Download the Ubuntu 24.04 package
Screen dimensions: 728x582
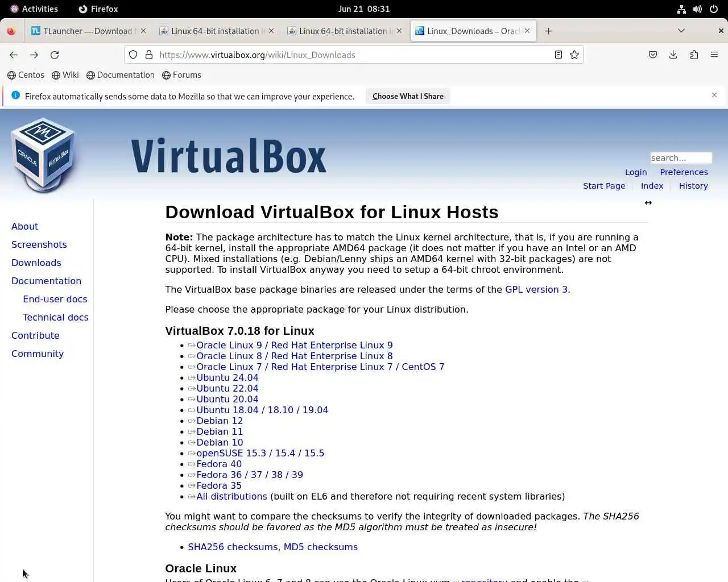click(x=227, y=377)
